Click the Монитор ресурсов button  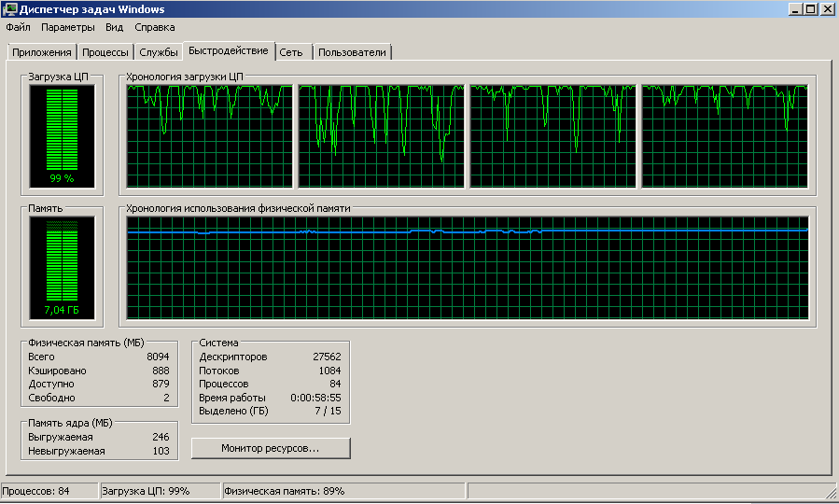tap(271, 448)
